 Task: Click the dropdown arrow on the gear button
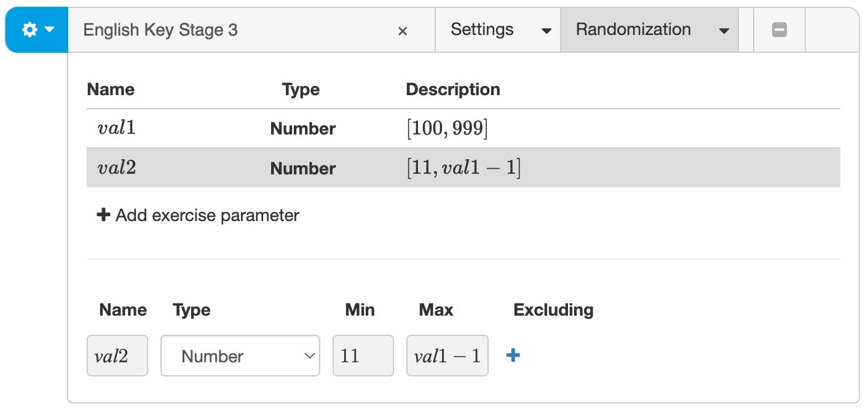(48, 29)
